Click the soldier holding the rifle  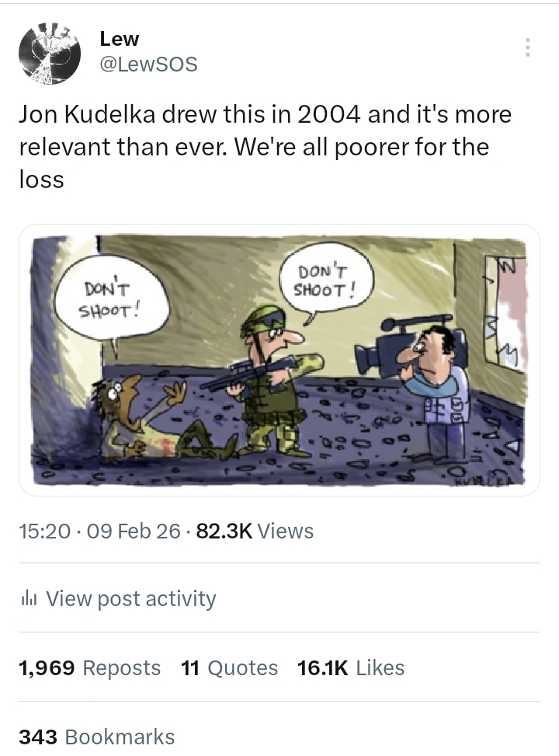tap(272, 381)
